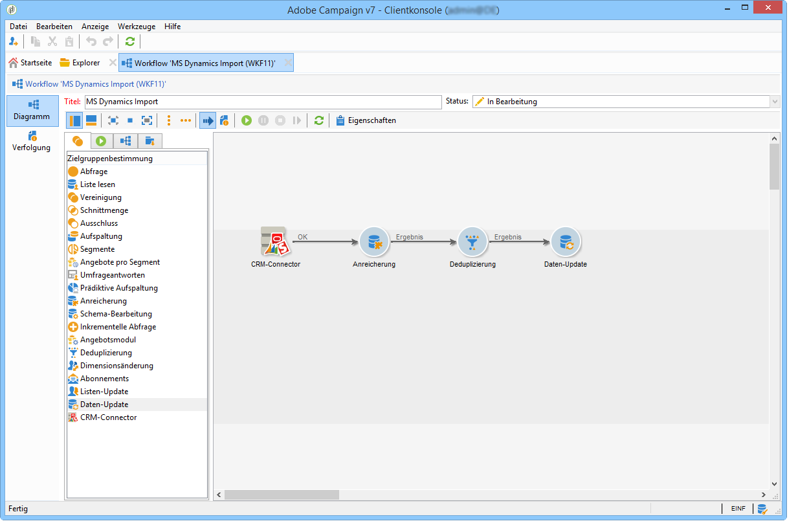Viewport: 798px width, 532px height.
Task: Toggle the left palette panel display
Action: point(75,120)
